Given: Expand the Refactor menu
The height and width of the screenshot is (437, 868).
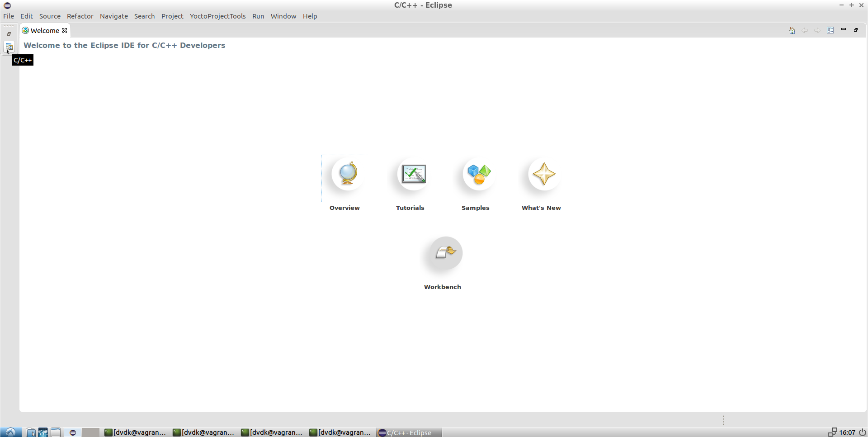Looking at the screenshot, I should (80, 16).
